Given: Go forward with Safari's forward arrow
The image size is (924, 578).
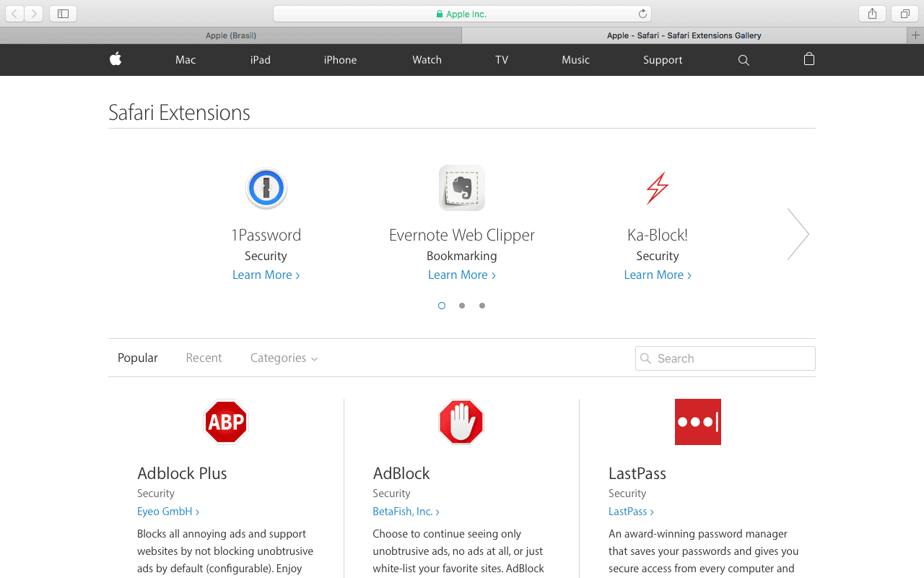Looking at the screenshot, I should (x=33, y=13).
